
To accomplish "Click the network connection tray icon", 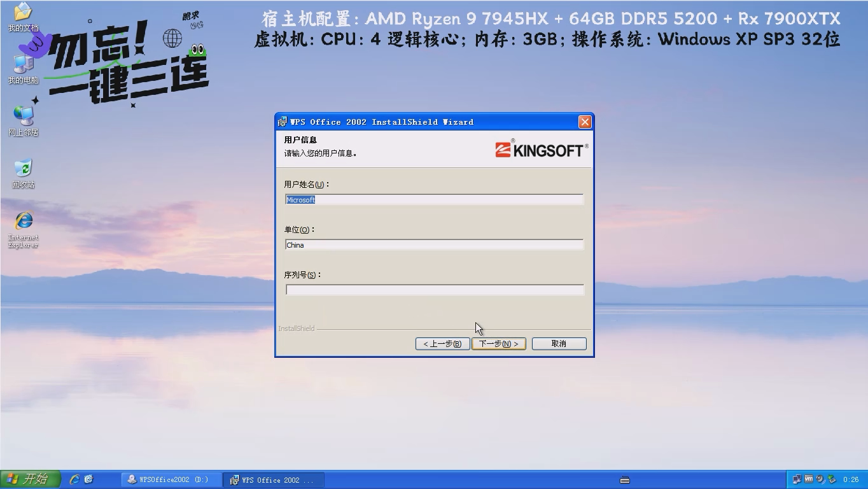I will [x=797, y=479].
